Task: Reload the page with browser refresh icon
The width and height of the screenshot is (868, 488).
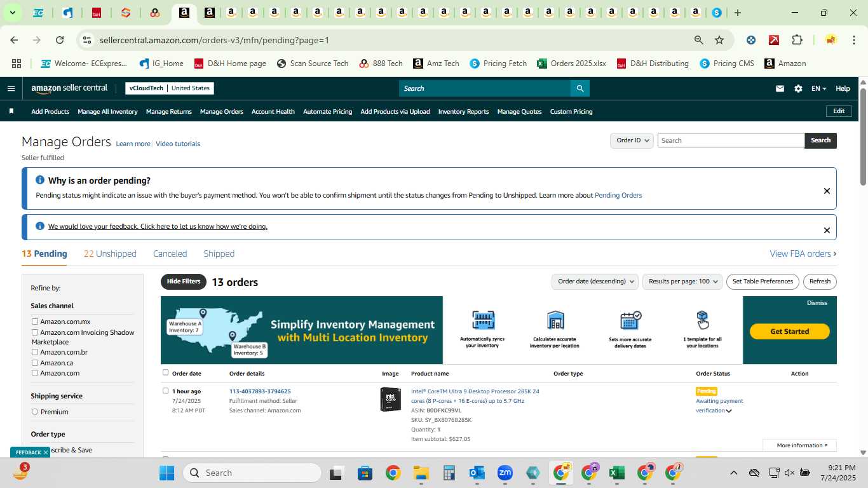Action: click(60, 40)
